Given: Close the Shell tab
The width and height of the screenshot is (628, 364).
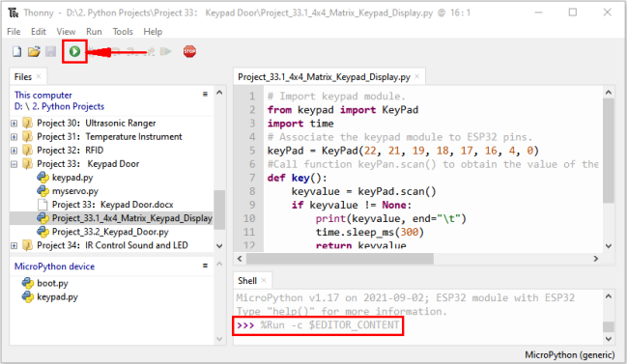Looking at the screenshot, I should (264, 280).
